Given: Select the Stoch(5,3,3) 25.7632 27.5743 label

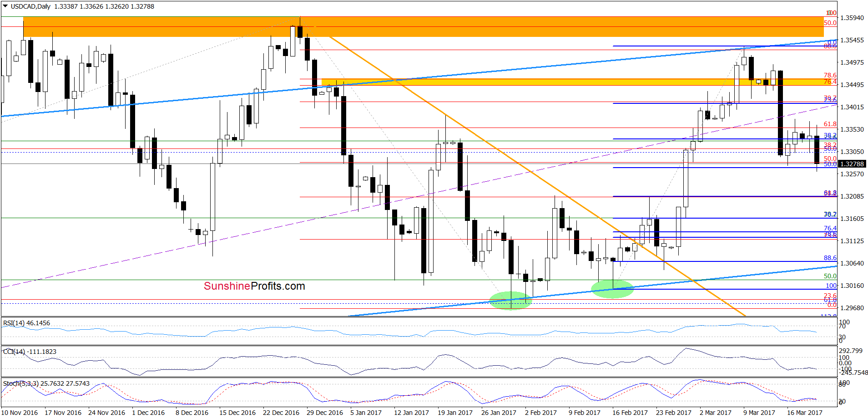Looking at the screenshot, I should pos(46,383).
